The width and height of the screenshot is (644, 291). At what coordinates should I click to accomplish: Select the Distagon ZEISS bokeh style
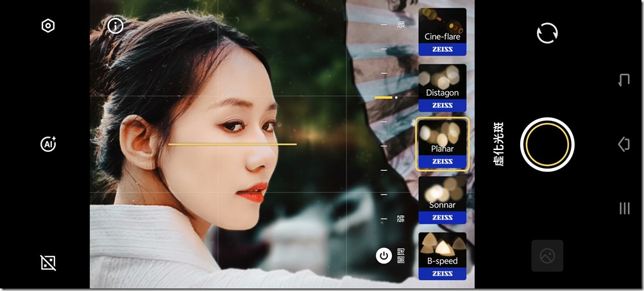pos(443,88)
